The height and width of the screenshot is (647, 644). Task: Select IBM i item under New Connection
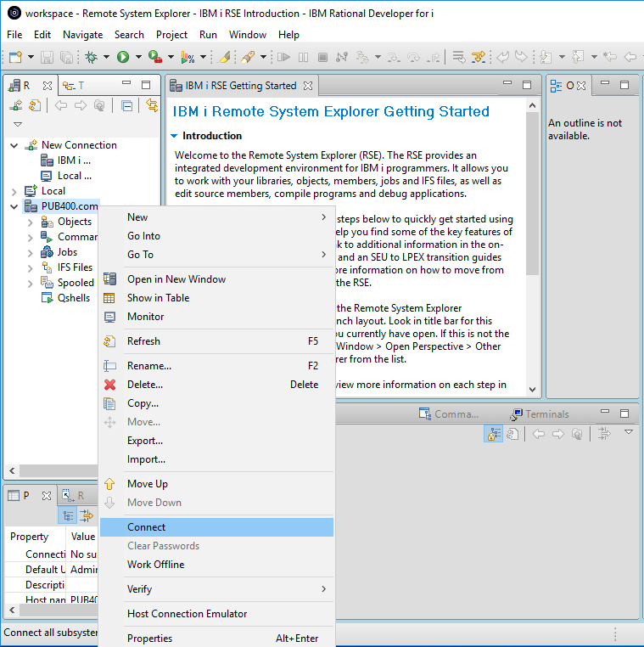coord(65,160)
